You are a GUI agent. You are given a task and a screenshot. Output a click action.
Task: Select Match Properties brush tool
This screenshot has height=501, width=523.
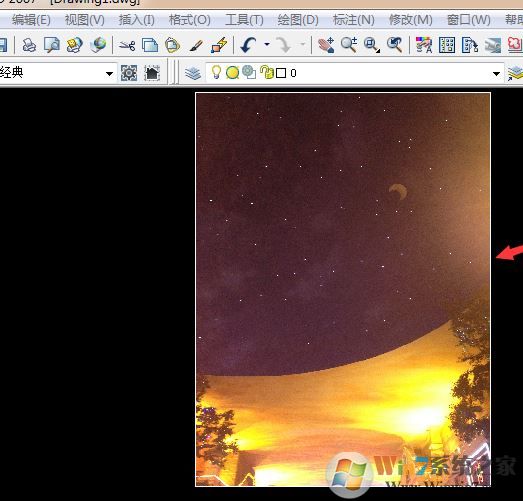point(196,45)
